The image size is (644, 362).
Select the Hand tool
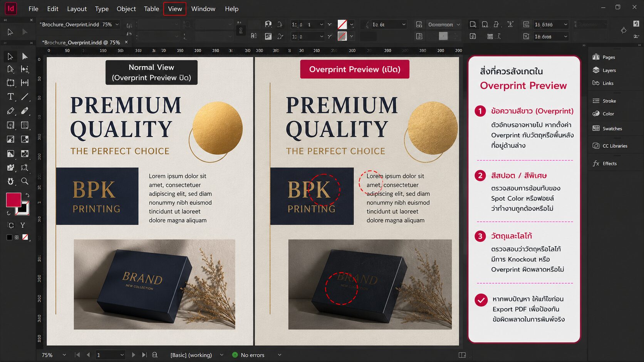click(10, 181)
